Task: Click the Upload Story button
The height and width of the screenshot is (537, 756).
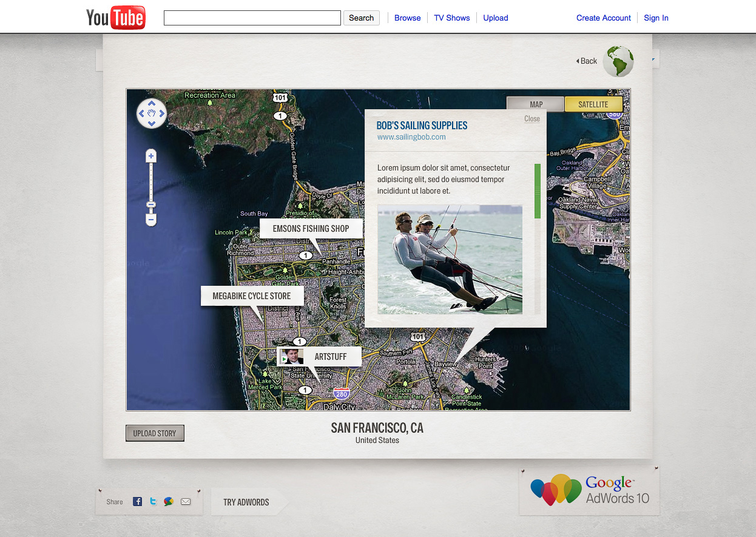Action: tap(155, 433)
